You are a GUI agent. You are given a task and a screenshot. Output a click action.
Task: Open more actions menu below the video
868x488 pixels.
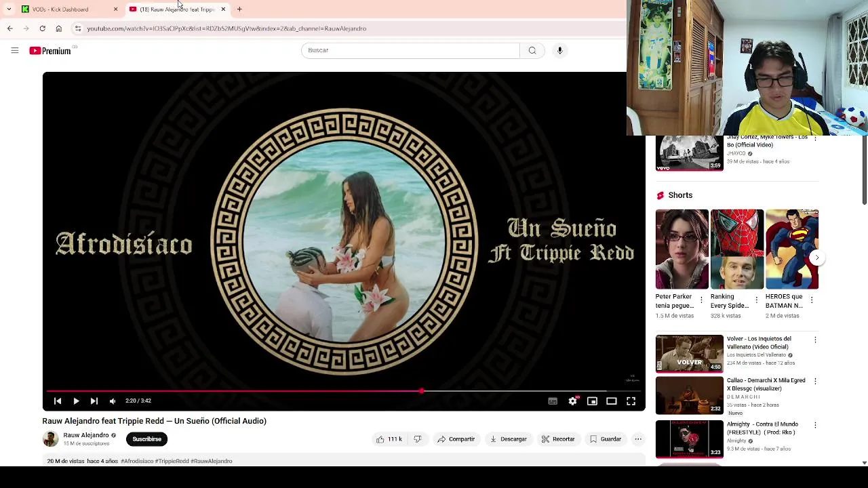tap(638, 439)
